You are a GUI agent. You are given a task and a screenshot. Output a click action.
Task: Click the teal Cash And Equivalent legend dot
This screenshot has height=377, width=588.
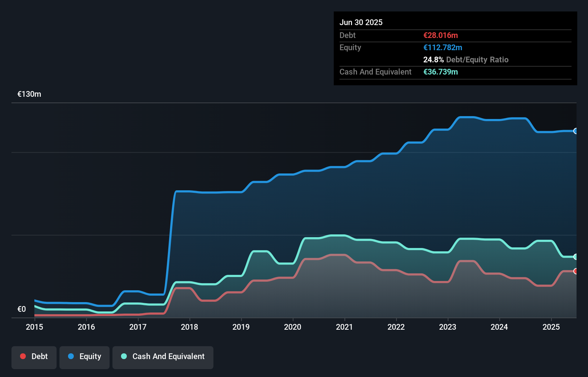(124, 357)
